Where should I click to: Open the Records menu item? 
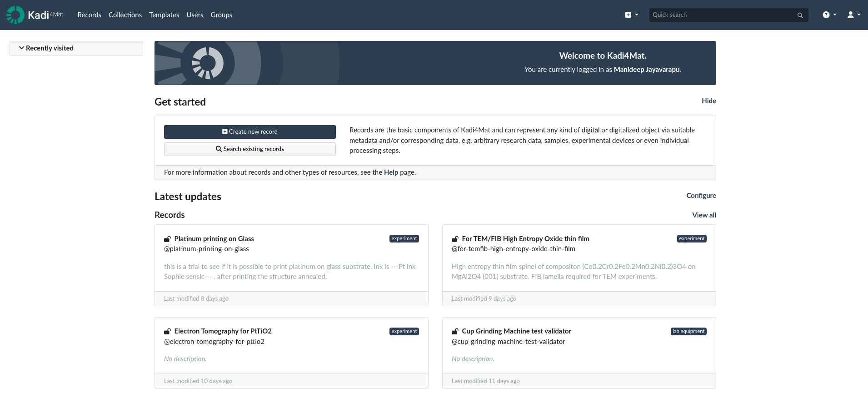89,15
